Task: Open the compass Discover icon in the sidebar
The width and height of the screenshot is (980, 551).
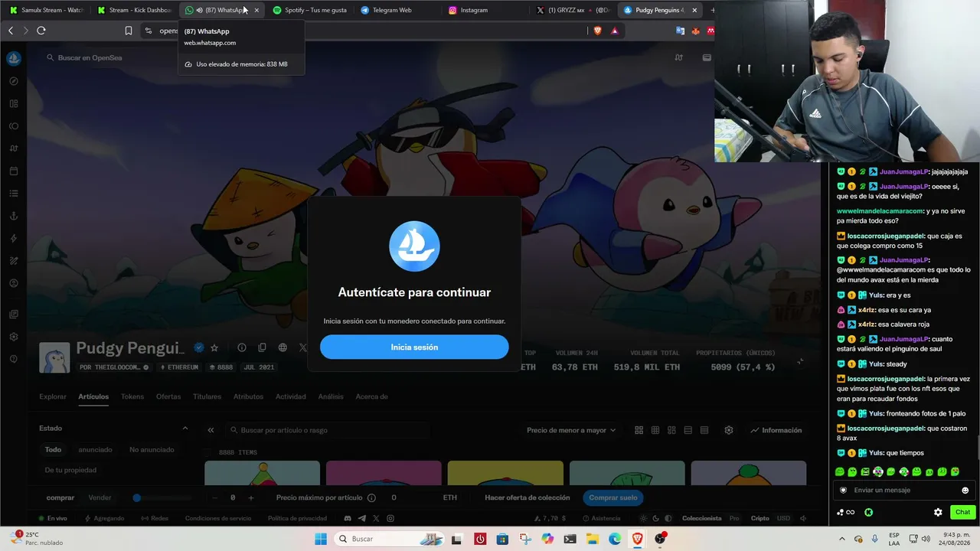Action: tap(14, 81)
